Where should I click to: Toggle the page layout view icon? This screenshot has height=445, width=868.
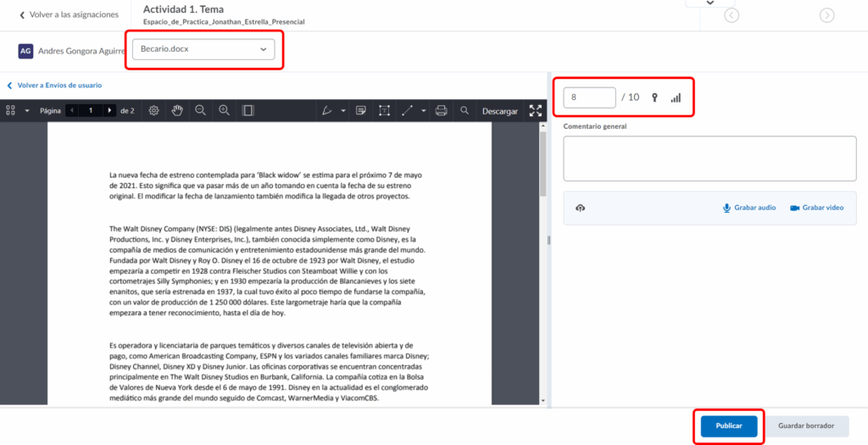248,110
